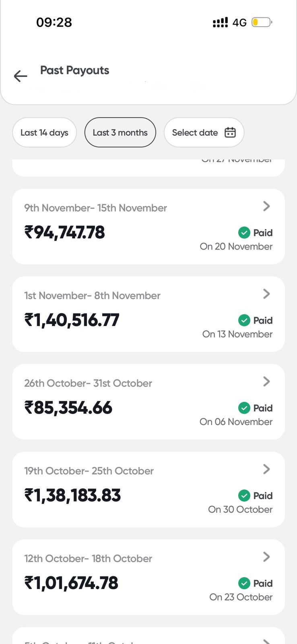Viewport: 297px width, 644px height.
Task: Open the ₹1,40,516.77 payout details
Action: [72, 320]
